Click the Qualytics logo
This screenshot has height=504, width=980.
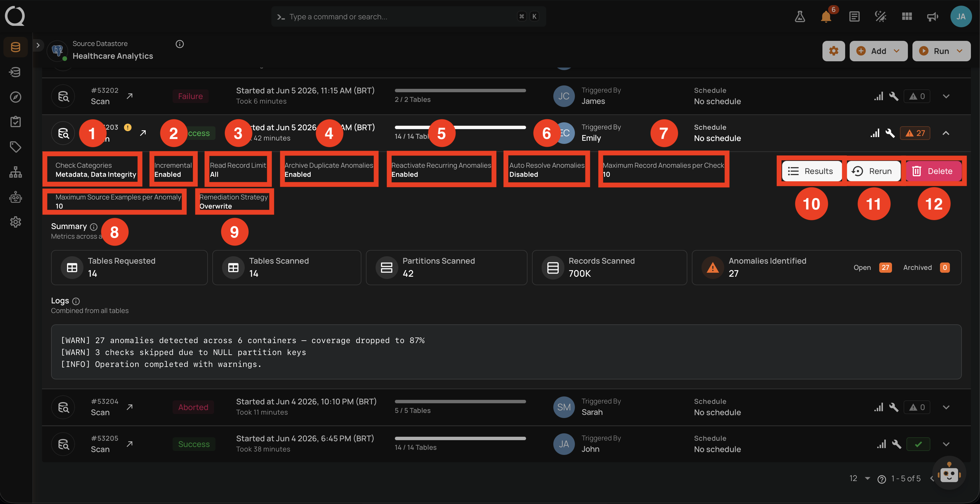coord(15,16)
